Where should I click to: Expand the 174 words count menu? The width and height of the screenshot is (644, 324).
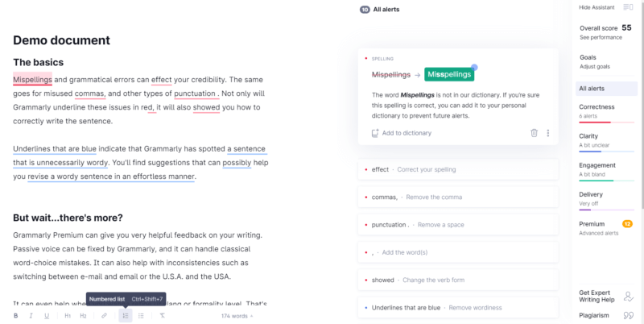[x=237, y=316]
